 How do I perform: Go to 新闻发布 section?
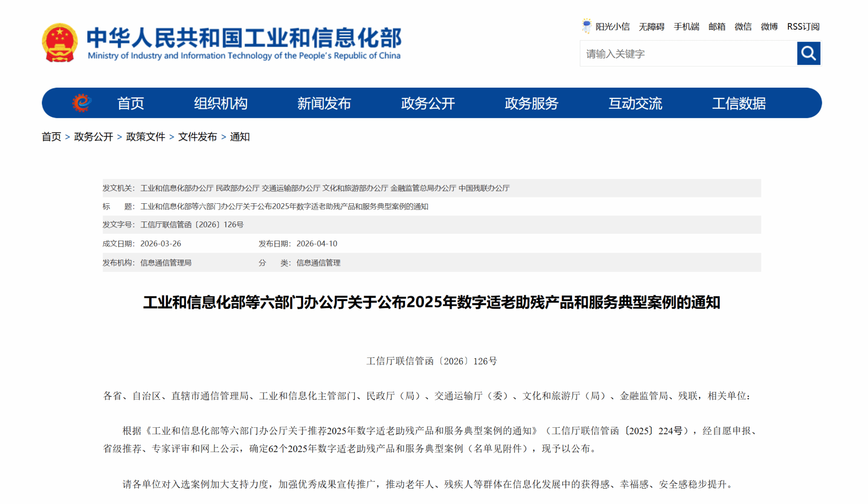point(324,103)
